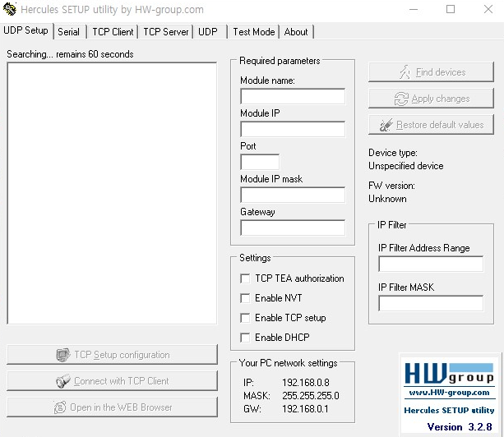Click the 'Searching... remains 60 seconds' status

70,54
